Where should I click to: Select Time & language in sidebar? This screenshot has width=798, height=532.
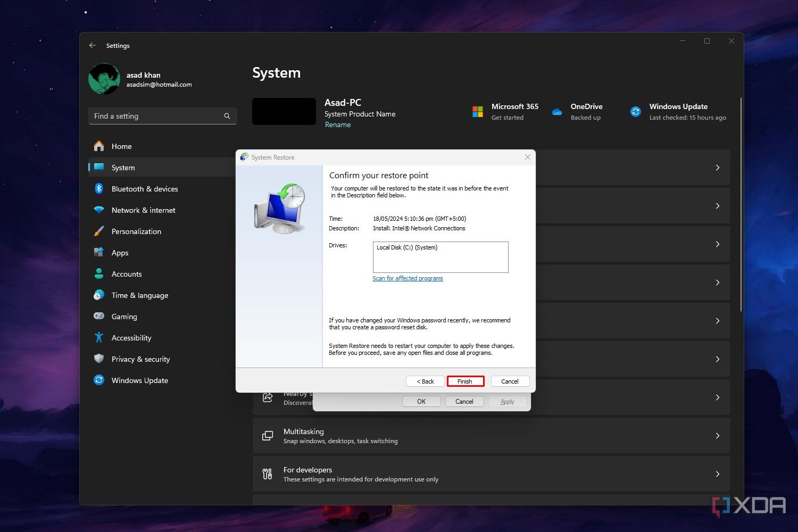pos(162,295)
